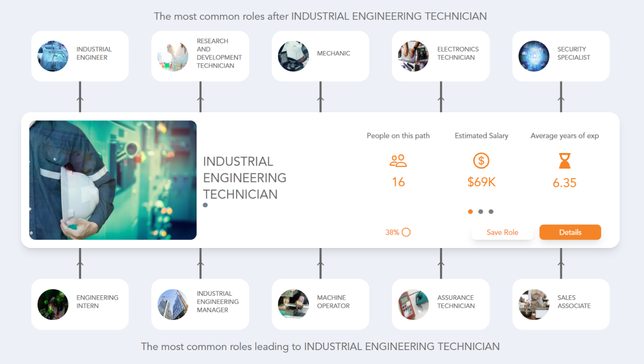Open the Research and Development Technician card

[x=200, y=56]
